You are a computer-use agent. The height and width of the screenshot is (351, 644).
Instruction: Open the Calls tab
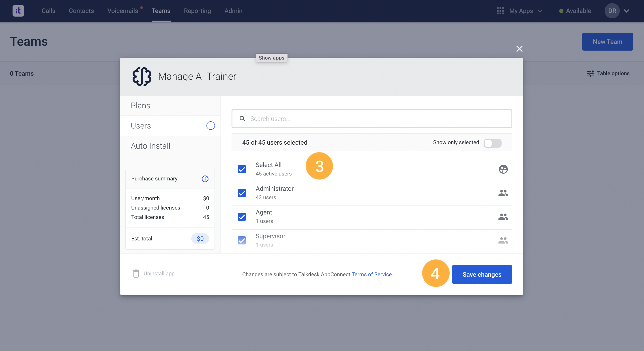[x=49, y=11]
